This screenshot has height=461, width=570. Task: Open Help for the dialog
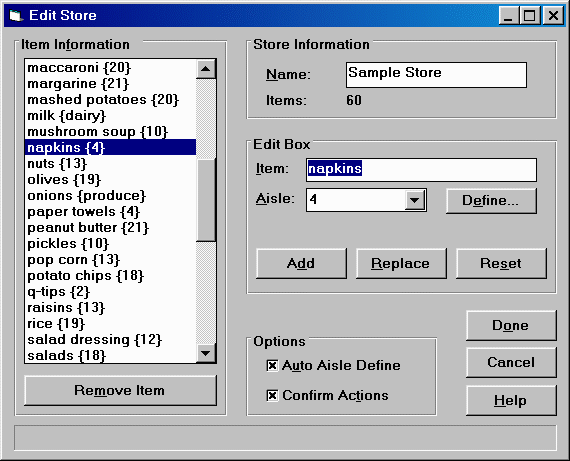[511, 401]
